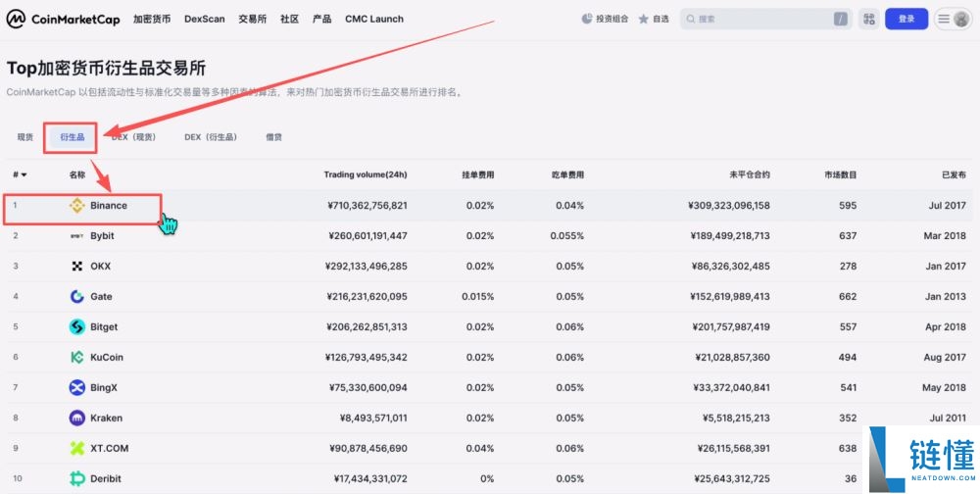Click the 登录 button

tap(906, 19)
